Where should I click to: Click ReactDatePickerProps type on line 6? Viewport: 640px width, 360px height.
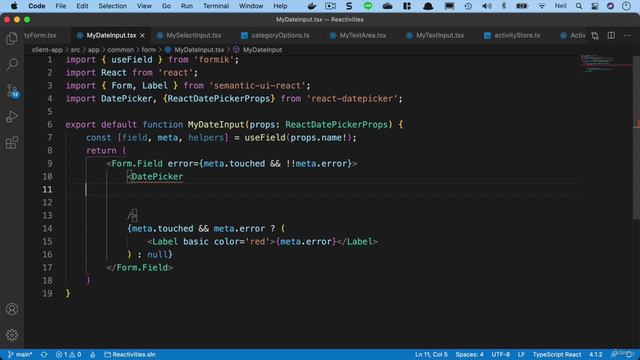pos(336,125)
